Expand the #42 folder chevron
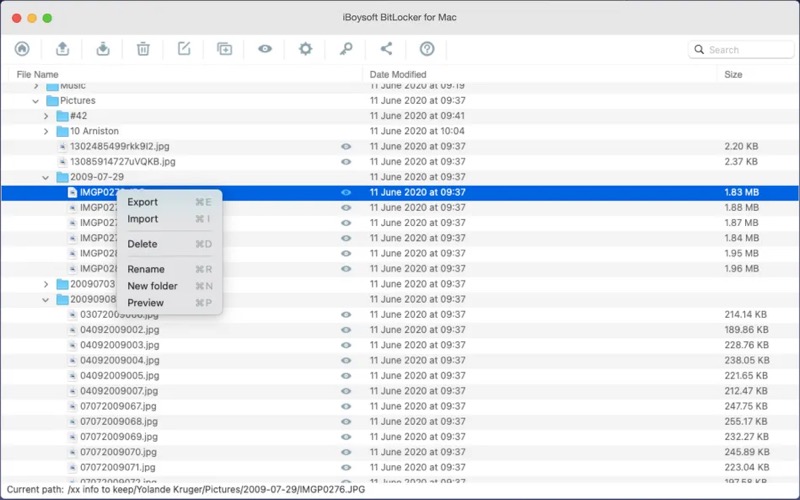The image size is (800, 500). point(46,116)
